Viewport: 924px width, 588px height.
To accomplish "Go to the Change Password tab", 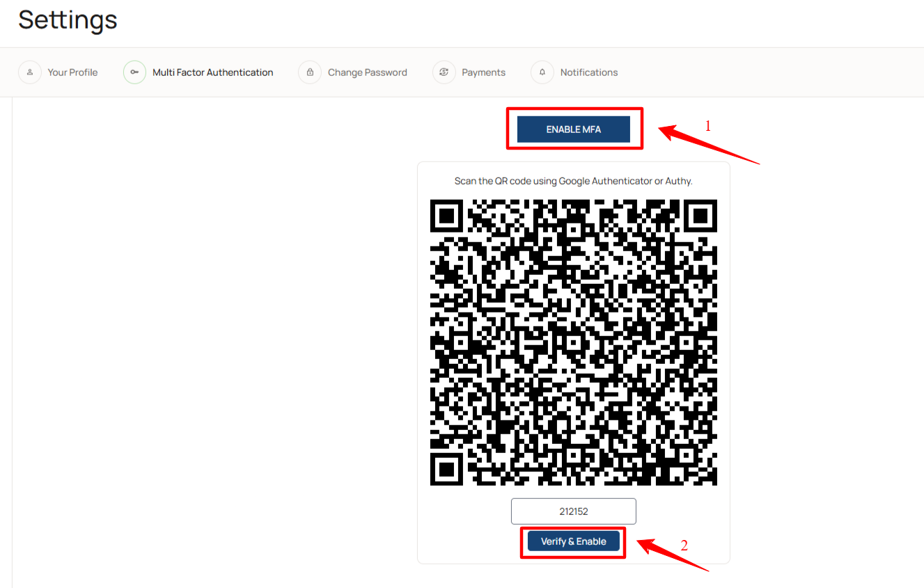I will (x=368, y=72).
